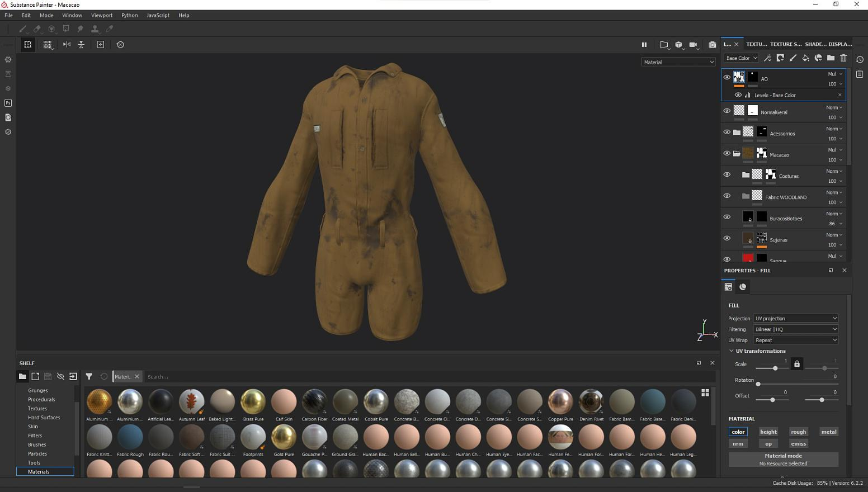Select the Smudge tool
868x492 pixels.
click(x=80, y=29)
